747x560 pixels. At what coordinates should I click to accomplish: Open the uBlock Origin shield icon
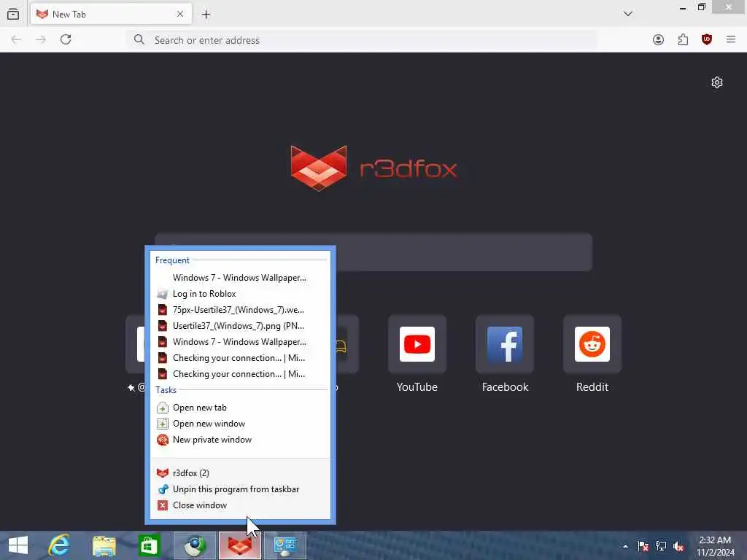(707, 39)
